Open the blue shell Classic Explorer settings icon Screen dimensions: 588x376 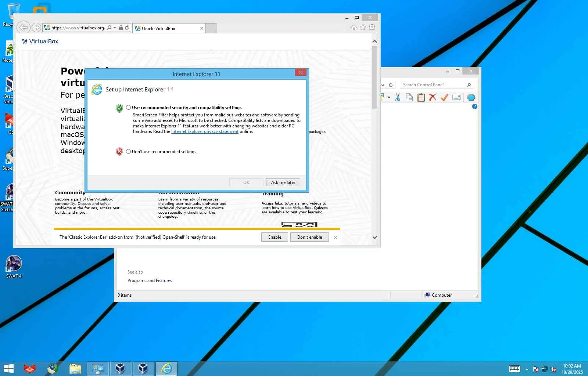[x=471, y=97]
